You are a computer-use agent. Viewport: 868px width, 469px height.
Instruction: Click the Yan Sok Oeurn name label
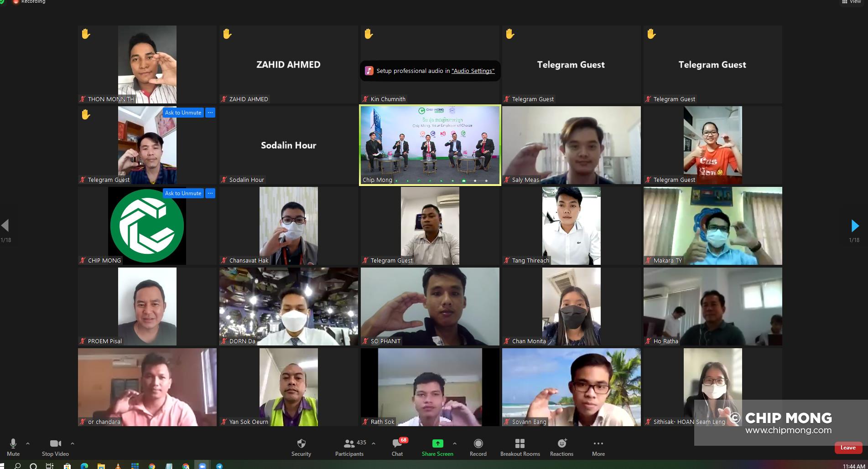[249, 422]
